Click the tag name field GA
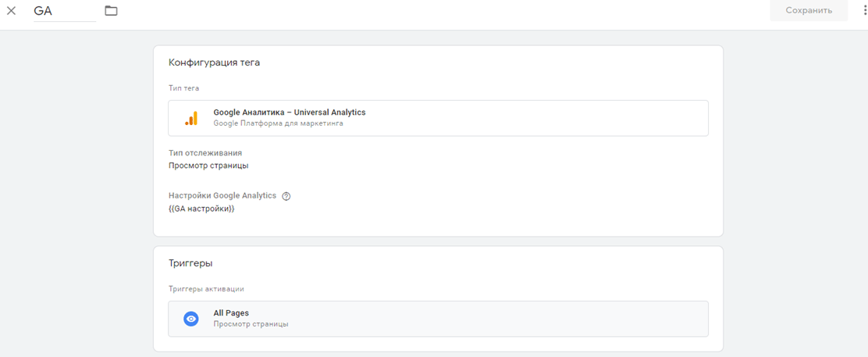This screenshot has height=357, width=868. (x=65, y=11)
